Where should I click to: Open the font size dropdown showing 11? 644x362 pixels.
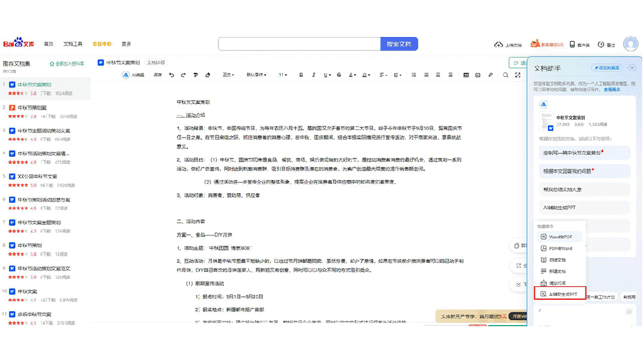[282, 75]
